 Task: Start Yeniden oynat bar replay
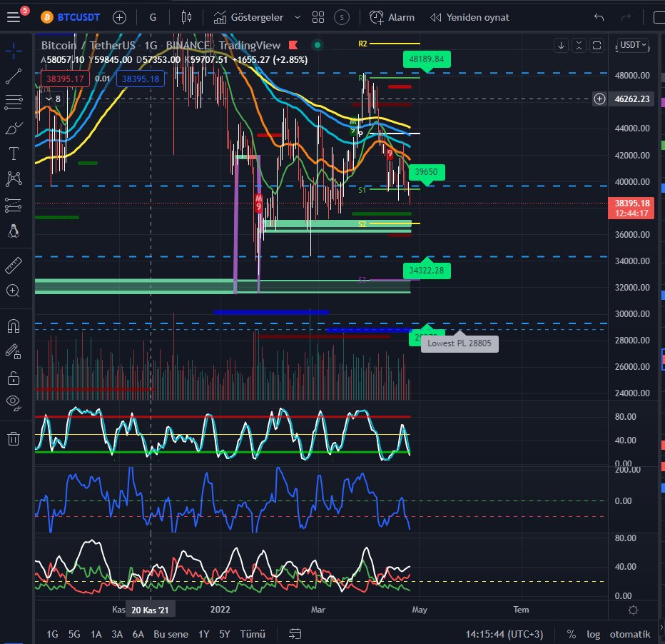point(470,17)
